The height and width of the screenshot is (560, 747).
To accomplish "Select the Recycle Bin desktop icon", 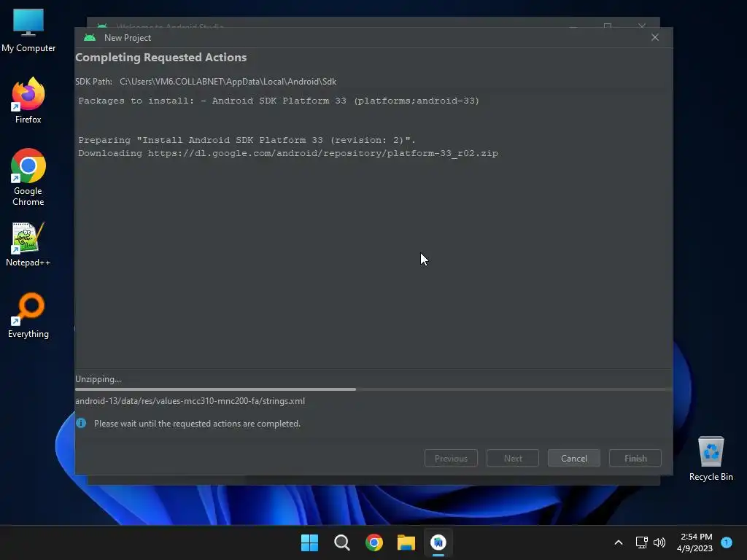I will [711, 459].
